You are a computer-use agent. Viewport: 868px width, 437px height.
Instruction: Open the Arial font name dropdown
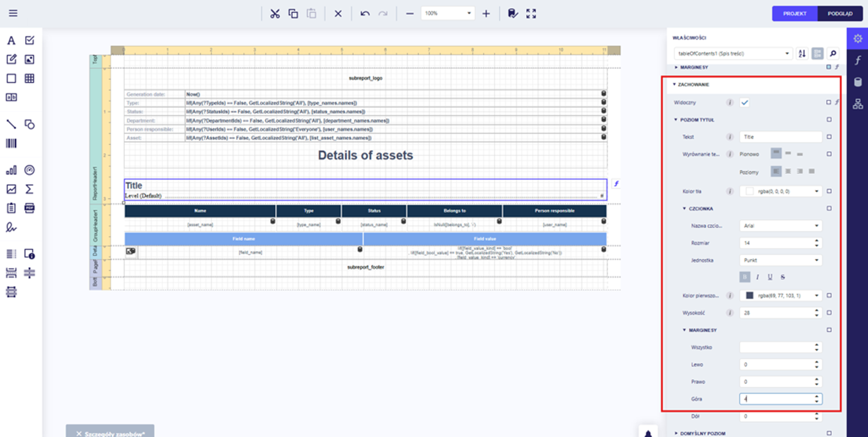coord(781,226)
